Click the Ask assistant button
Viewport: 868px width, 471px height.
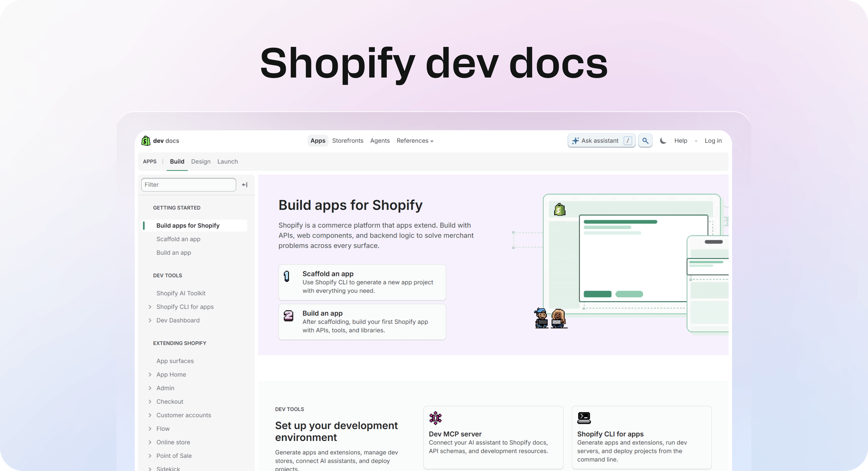[x=601, y=141]
